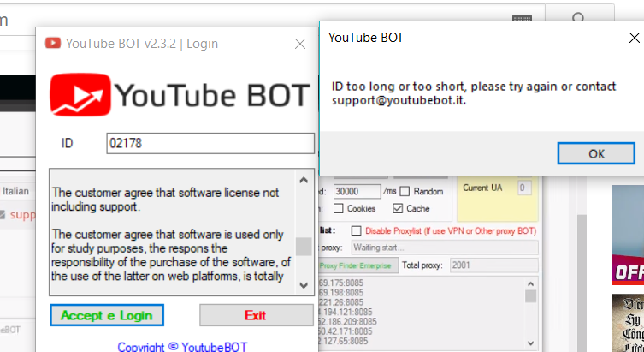Click the 30000 ms input field
The height and width of the screenshot is (352, 644).
(x=357, y=191)
